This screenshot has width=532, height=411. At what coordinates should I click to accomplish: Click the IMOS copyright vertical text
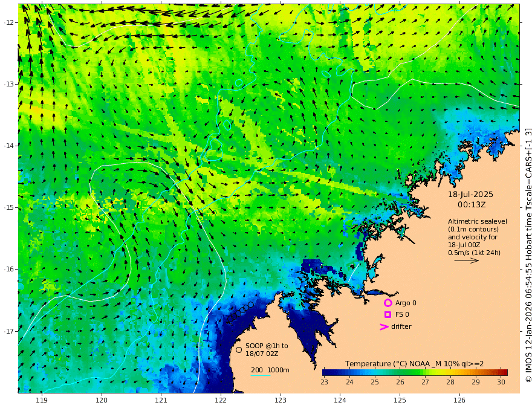[528, 255]
